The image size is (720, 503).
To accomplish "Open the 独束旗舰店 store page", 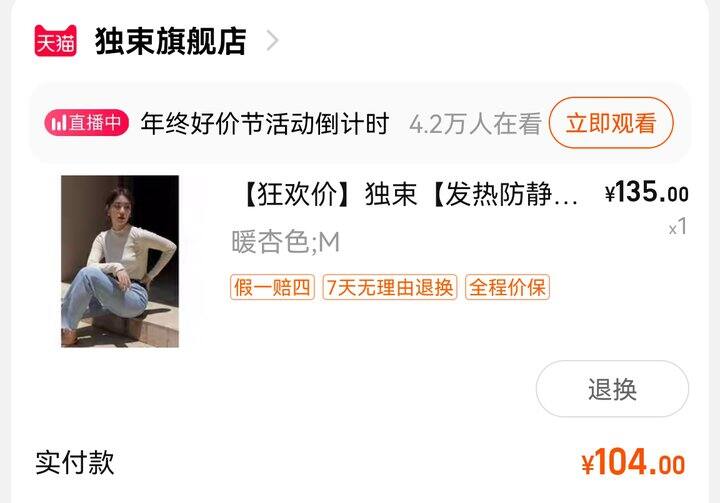I will 170,41.
